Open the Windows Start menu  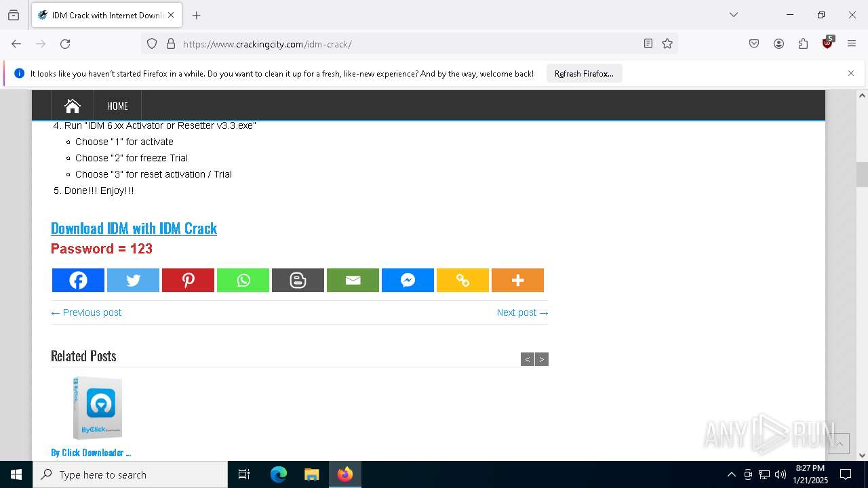[16, 474]
